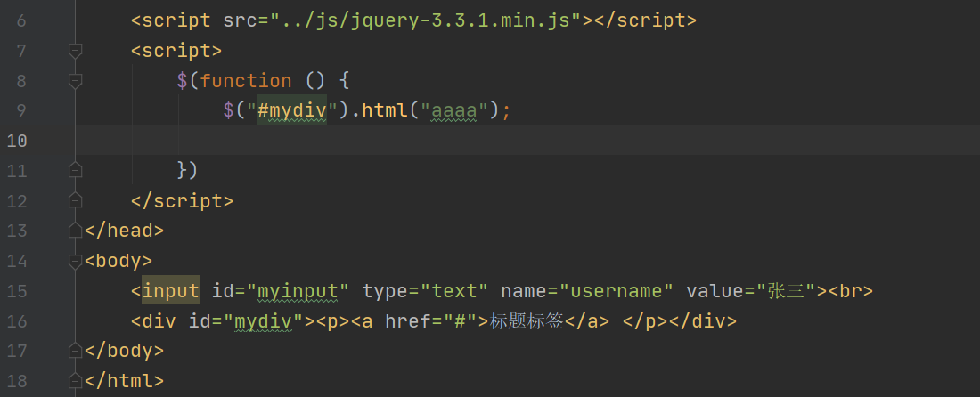
Task: Click the br tag on line 15
Action: [851, 290]
